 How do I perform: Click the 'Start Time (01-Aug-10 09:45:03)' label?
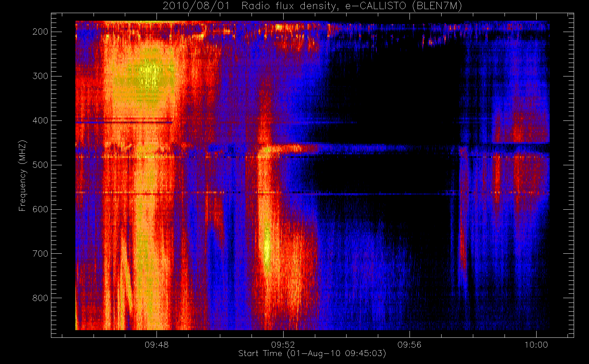coord(312,353)
